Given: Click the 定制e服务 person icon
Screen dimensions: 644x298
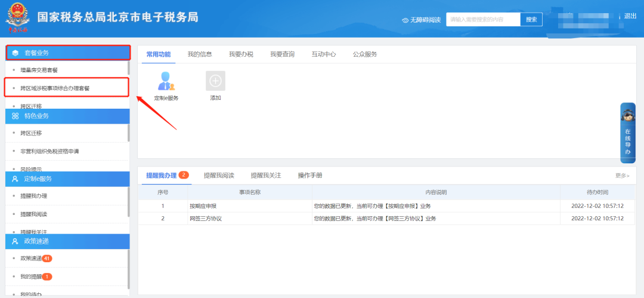Looking at the screenshot, I should click(166, 81).
